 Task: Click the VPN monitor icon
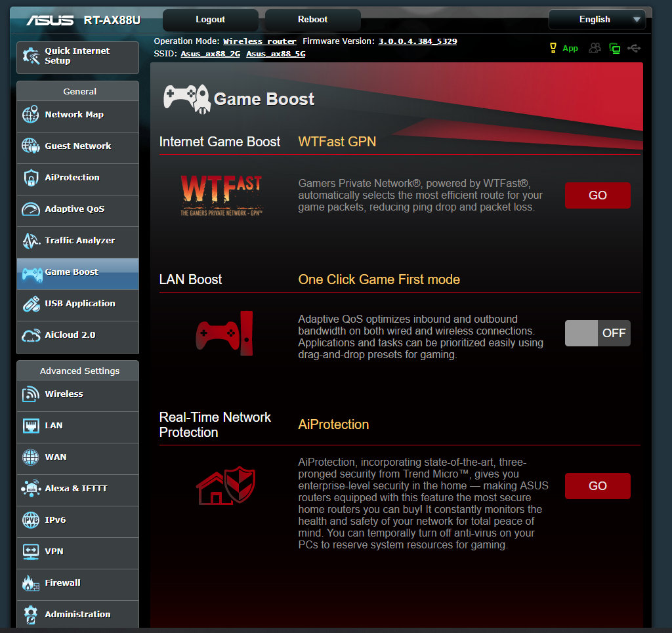30,552
